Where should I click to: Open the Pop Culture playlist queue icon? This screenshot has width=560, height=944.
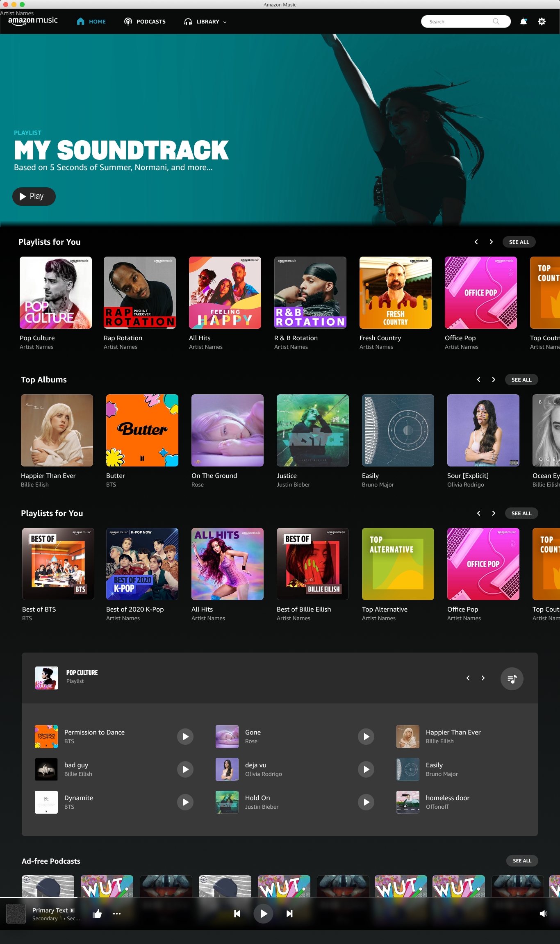(x=512, y=679)
